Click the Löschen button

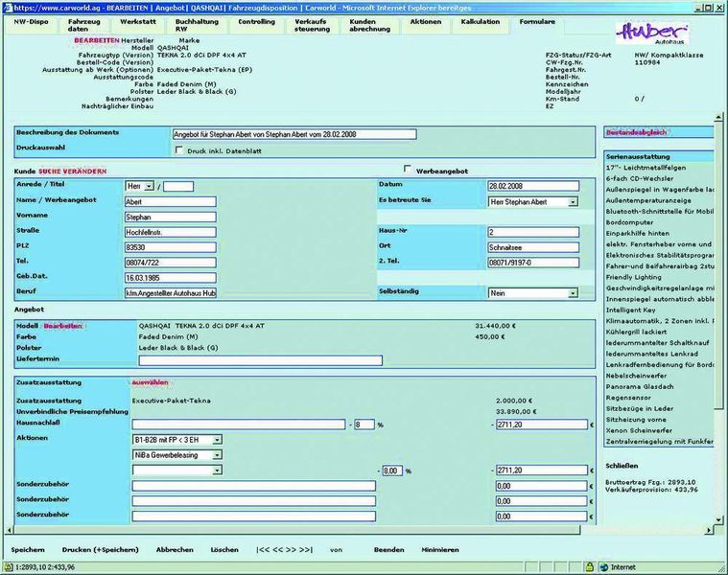pyautogui.click(x=224, y=549)
